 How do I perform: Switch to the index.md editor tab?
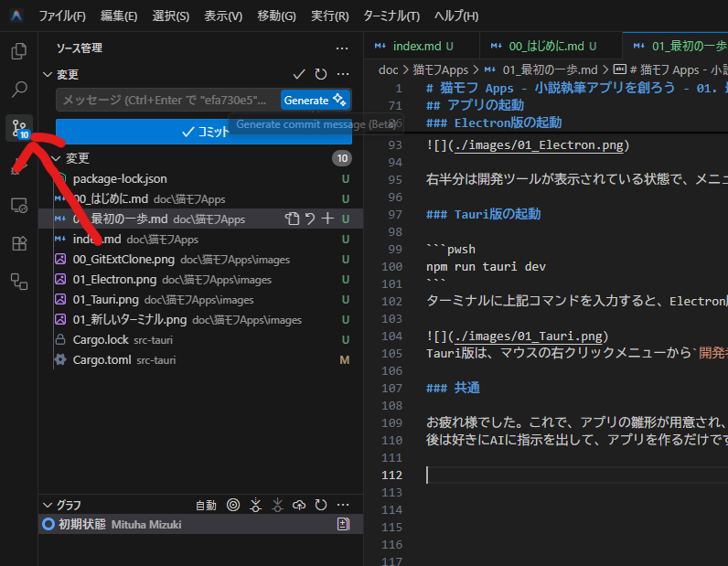[414, 46]
